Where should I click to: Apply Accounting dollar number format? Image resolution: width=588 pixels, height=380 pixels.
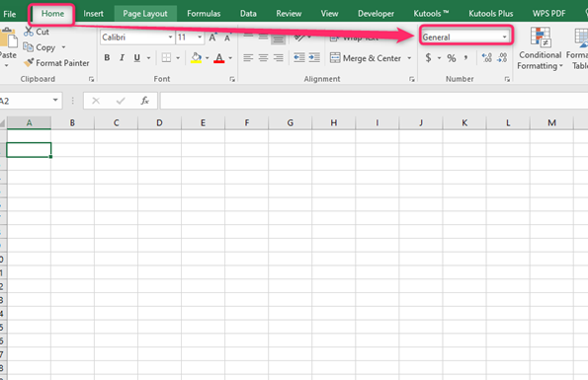428,57
